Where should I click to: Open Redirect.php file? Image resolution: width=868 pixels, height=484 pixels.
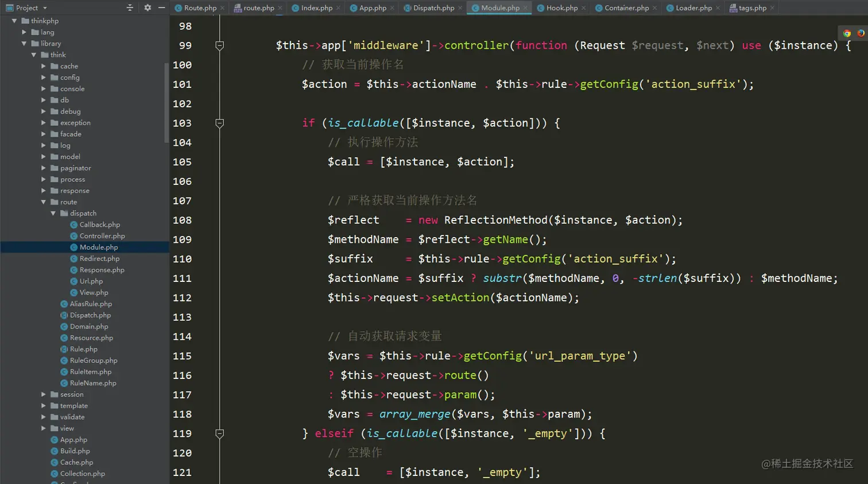click(99, 258)
